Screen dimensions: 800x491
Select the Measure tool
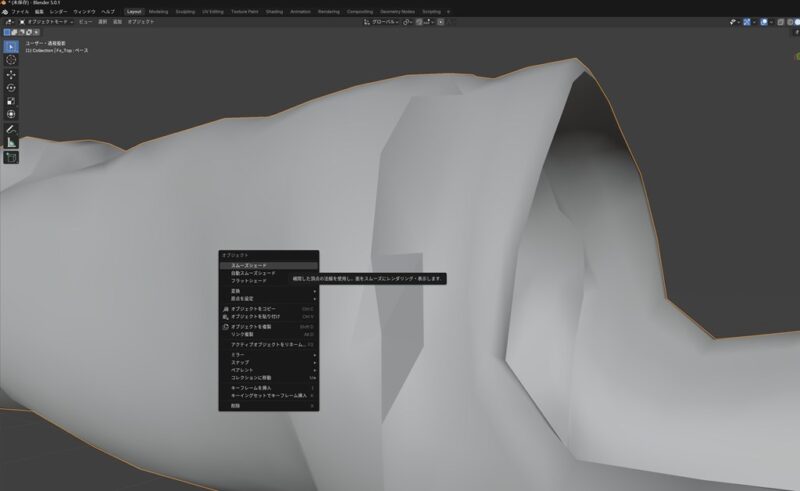[x=11, y=143]
